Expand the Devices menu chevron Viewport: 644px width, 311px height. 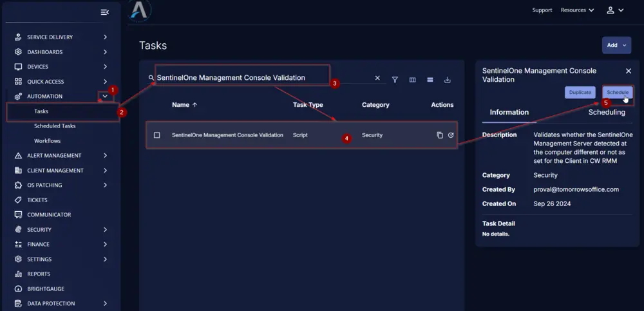pyautogui.click(x=105, y=66)
